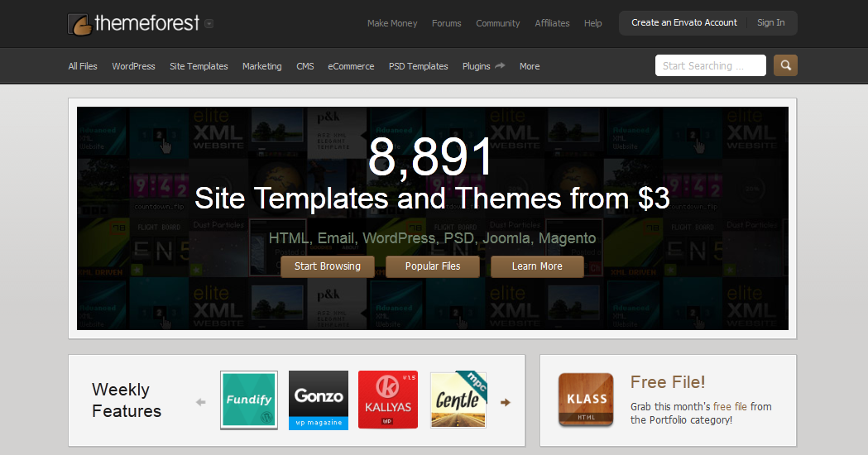Screen dimensions: 868x455
Task: Open the Site Templates menu
Action: [199, 66]
